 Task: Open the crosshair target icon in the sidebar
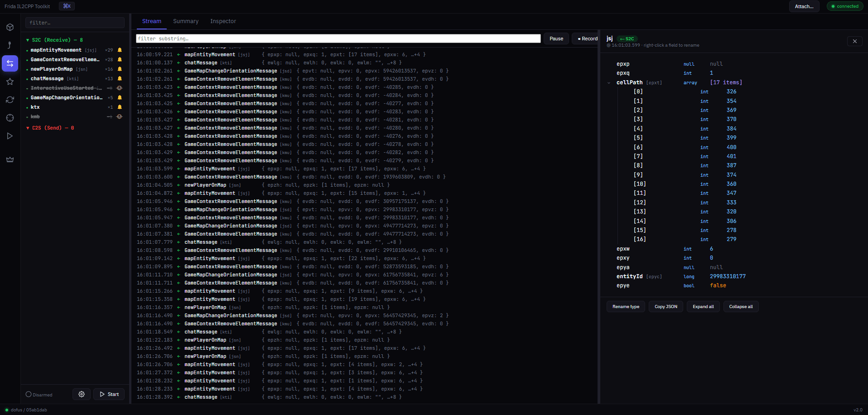10,118
